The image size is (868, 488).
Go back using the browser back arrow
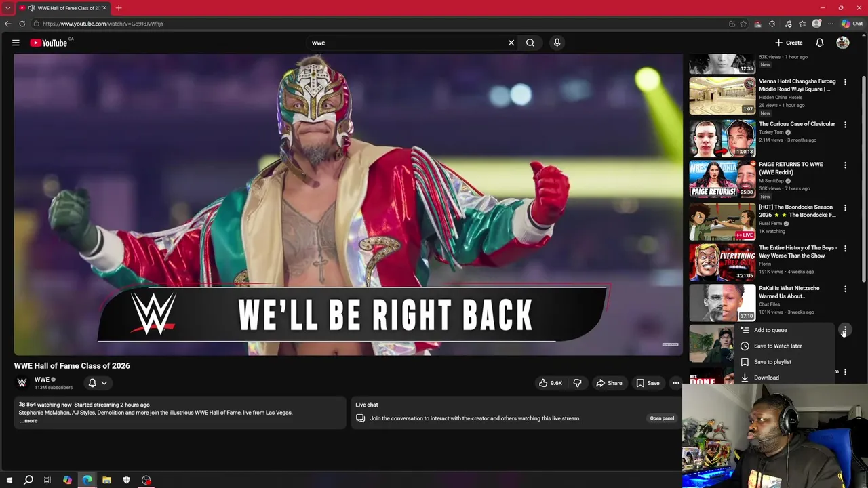(7, 24)
